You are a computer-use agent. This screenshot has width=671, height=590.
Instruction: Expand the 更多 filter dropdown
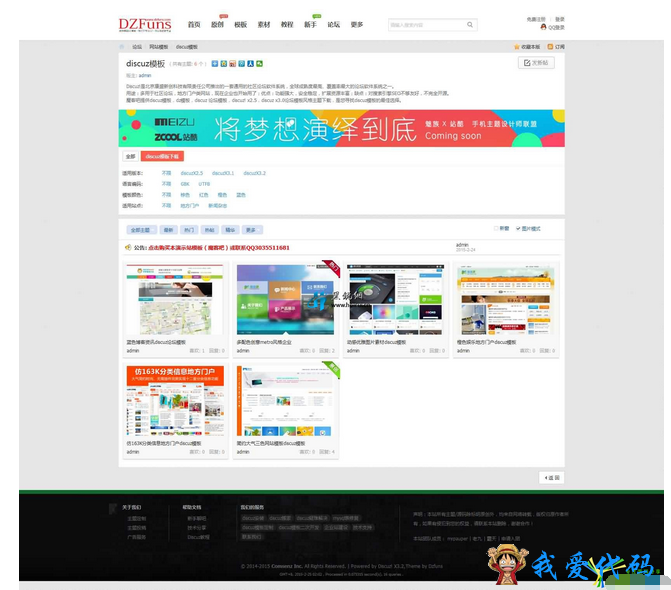pos(252,230)
